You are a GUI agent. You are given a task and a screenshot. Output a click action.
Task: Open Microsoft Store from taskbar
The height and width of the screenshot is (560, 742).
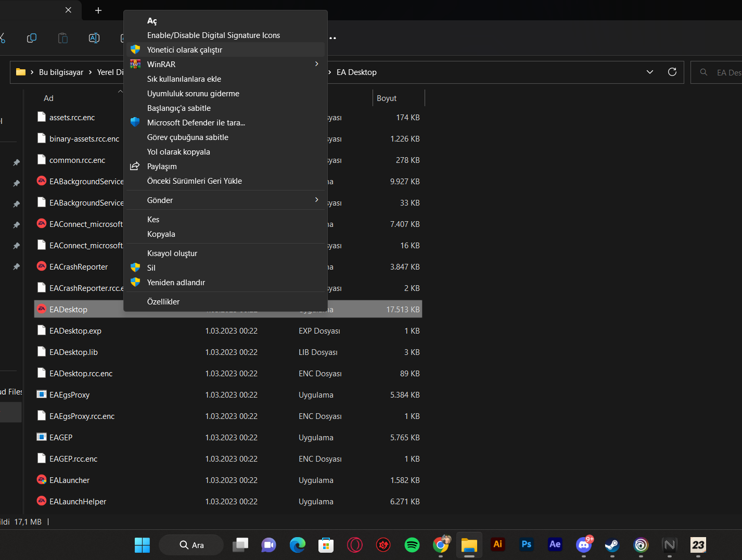point(326,545)
